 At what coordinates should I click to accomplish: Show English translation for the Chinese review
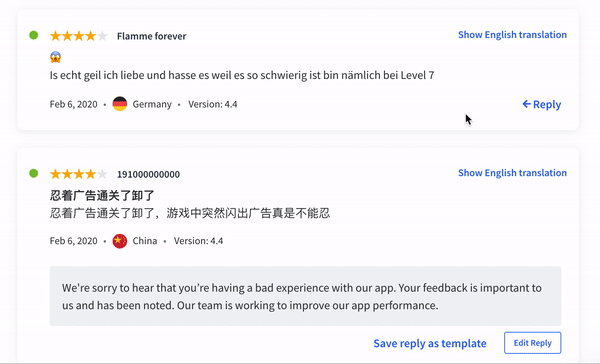pos(512,173)
